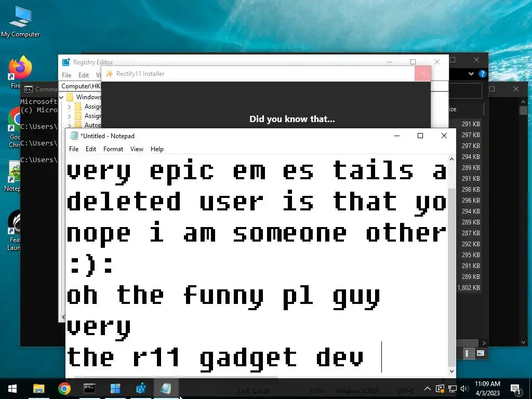Switch to Rectify11 Installer taskbar button

(115, 389)
